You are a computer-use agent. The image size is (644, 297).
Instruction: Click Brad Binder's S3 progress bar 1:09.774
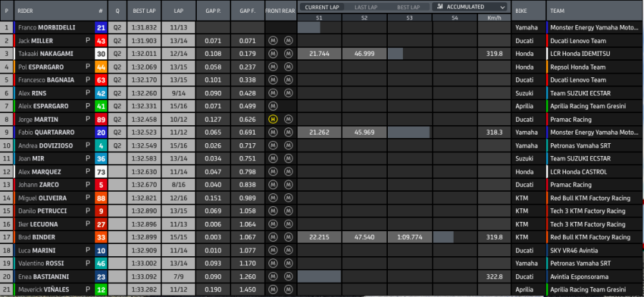pyautogui.click(x=409, y=237)
